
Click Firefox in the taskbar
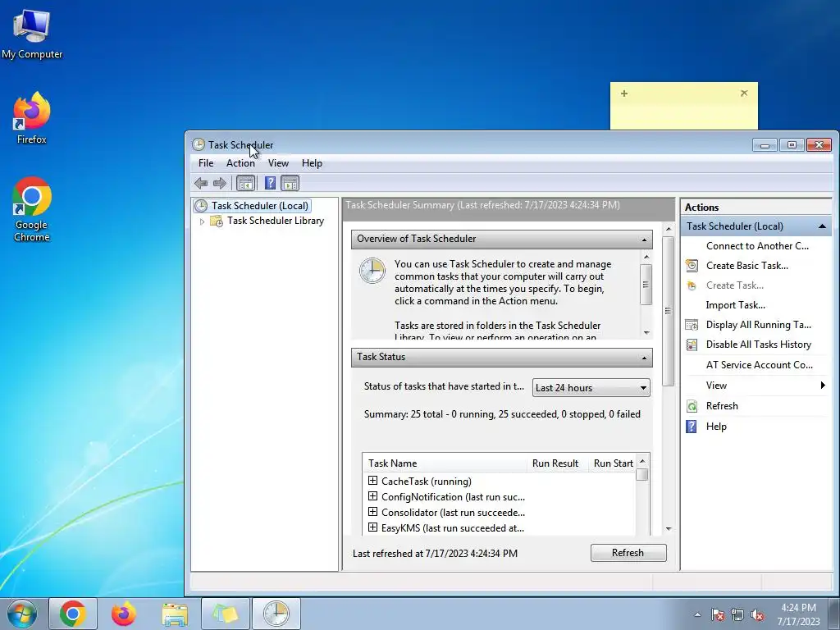[124, 614]
